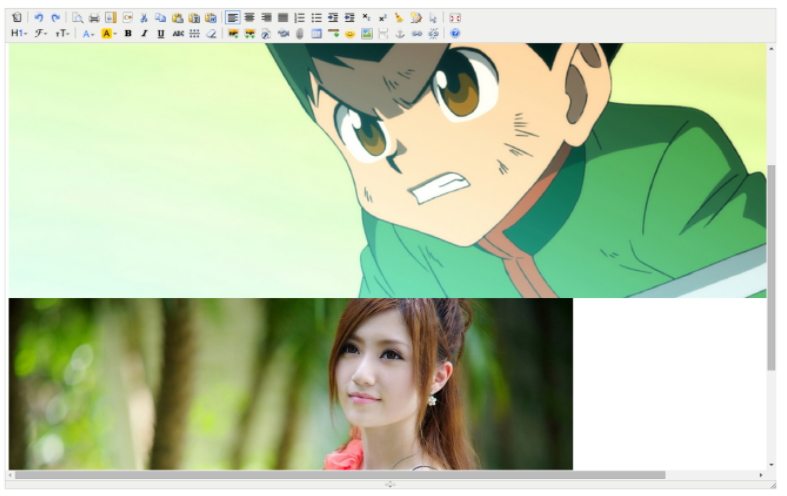Paste as plain text

(194, 18)
